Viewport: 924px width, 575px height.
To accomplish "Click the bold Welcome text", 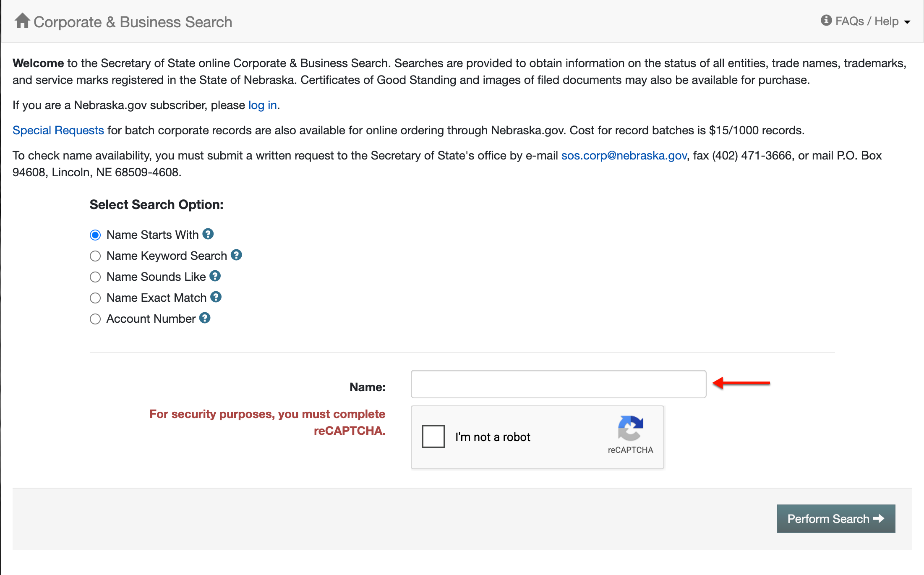I will [38, 63].
